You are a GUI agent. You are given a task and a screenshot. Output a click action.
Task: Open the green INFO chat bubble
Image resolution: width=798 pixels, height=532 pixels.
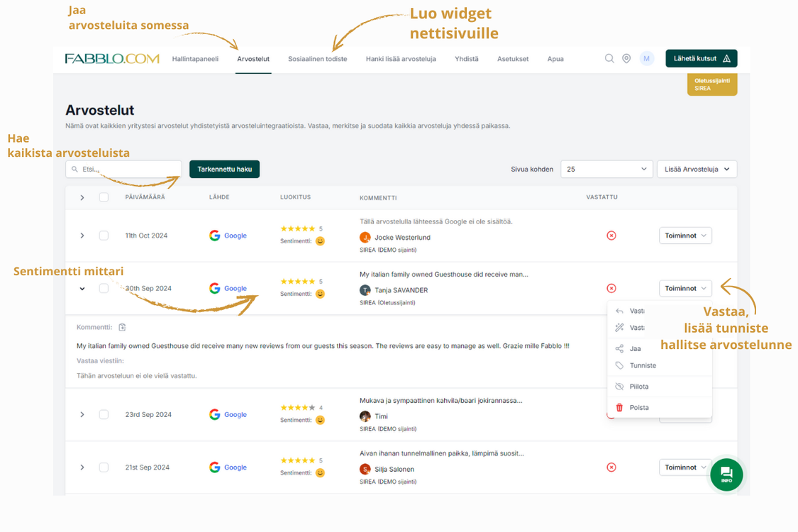pyautogui.click(x=726, y=475)
